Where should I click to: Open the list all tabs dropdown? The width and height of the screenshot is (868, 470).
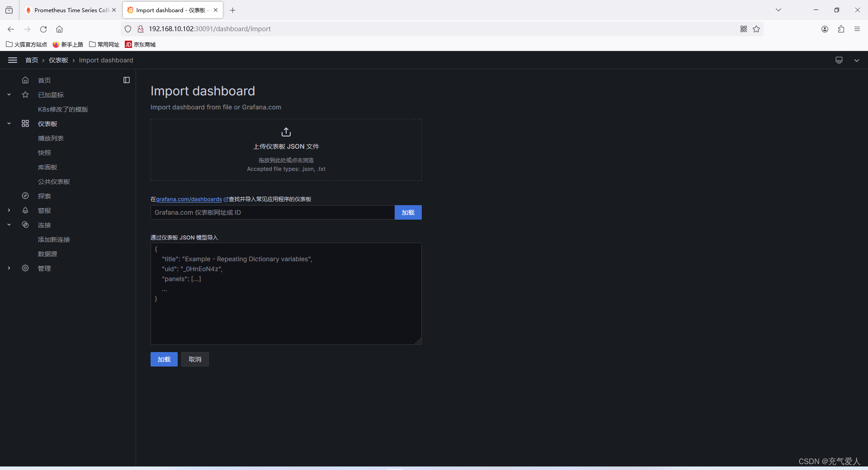(778, 10)
